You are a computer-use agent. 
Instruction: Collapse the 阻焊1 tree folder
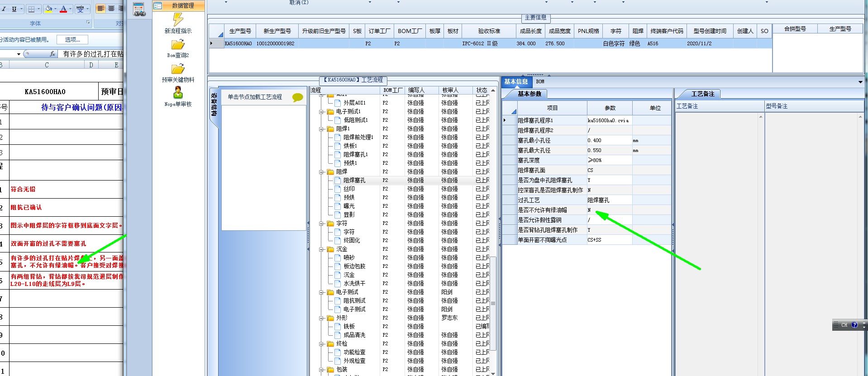322,129
